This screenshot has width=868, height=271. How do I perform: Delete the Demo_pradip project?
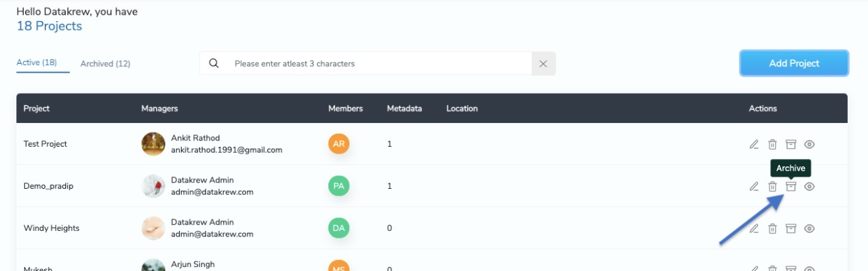tap(772, 186)
